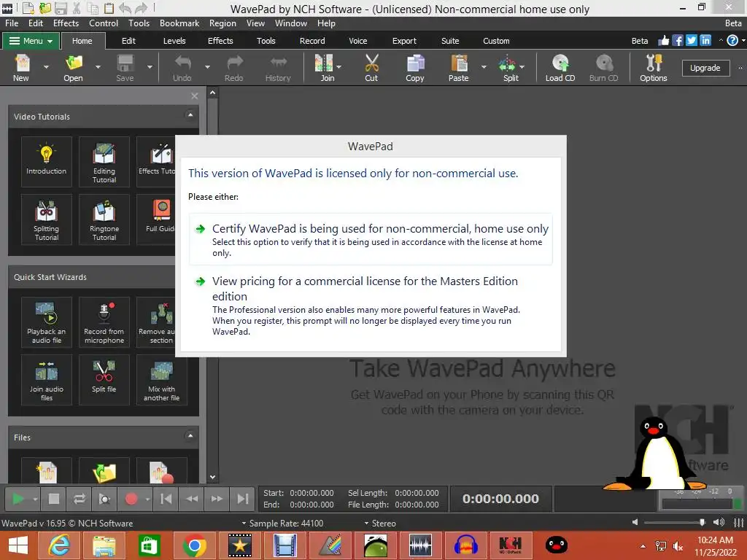Open the Effects menu bar item
This screenshot has height=560, width=747.
(x=66, y=23)
